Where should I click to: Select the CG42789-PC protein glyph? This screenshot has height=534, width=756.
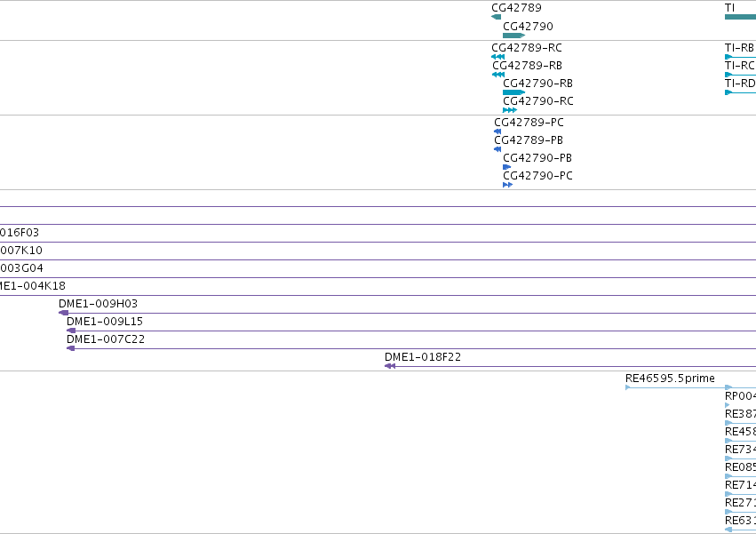coord(497,132)
